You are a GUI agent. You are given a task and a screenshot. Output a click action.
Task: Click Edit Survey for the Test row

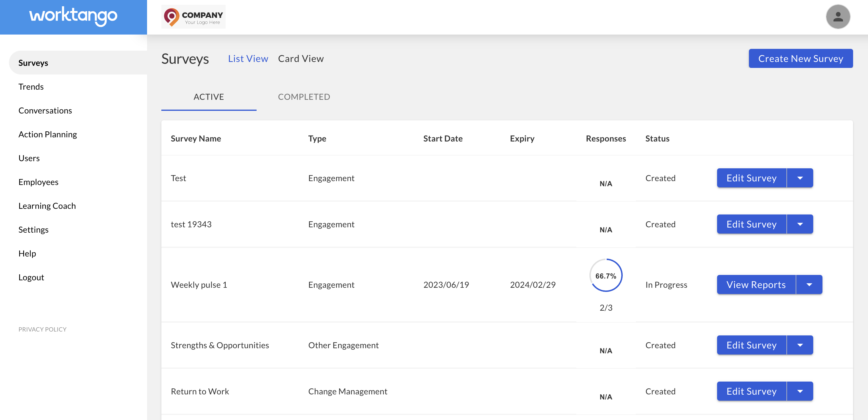tap(751, 178)
